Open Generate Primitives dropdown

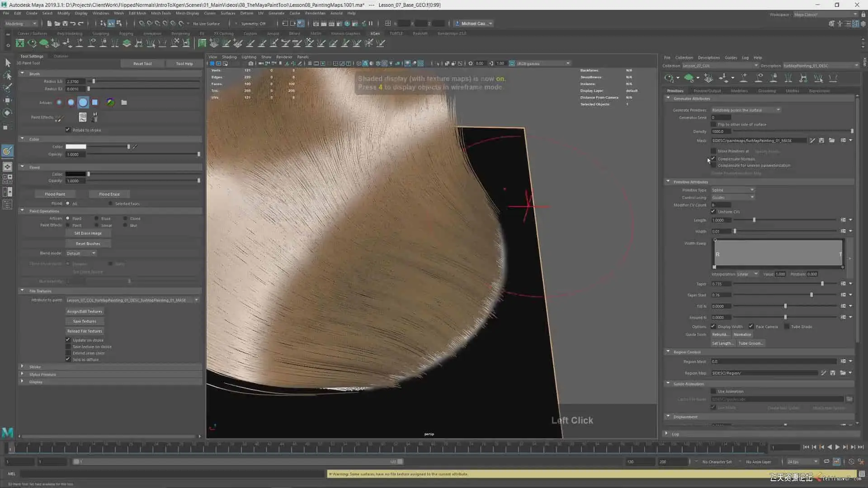click(x=745, y=110)
